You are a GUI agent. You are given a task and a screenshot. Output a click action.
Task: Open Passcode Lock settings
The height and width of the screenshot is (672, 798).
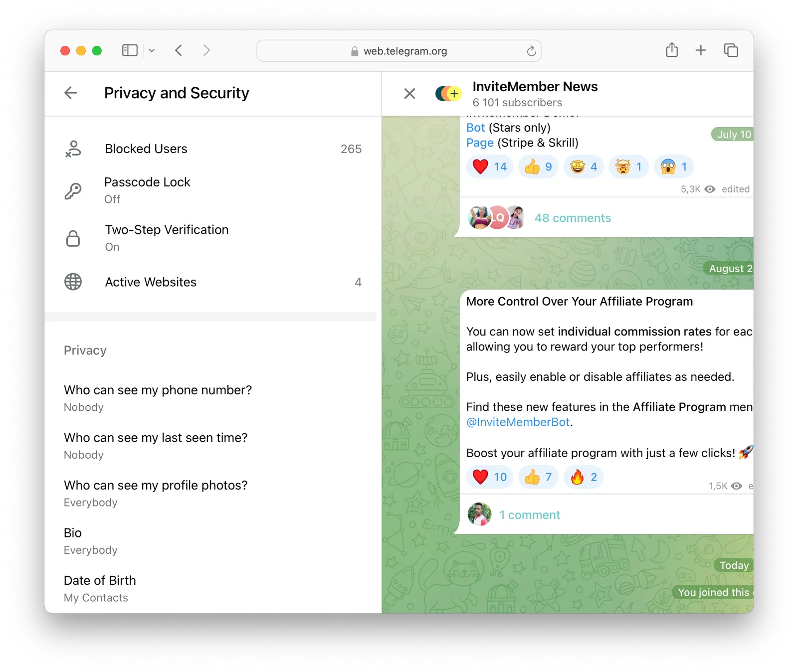pyautogui.click(x=213, y=190)
